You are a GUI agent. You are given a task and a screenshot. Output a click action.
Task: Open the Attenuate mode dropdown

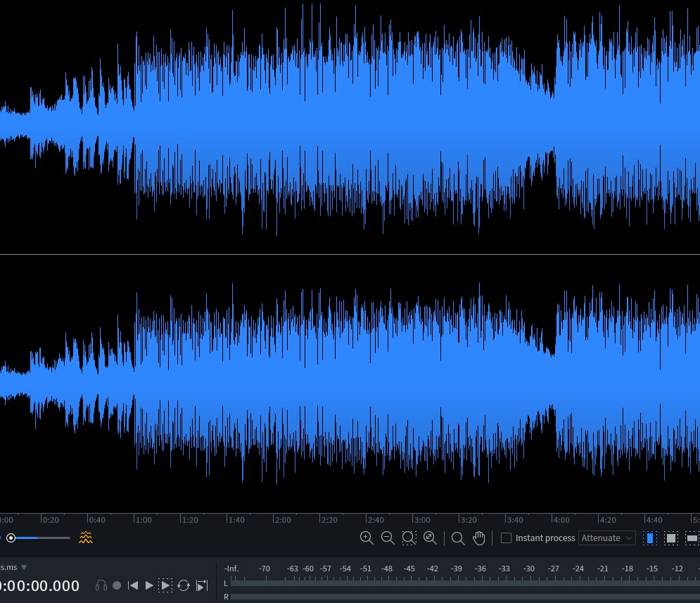click(607, 538)
